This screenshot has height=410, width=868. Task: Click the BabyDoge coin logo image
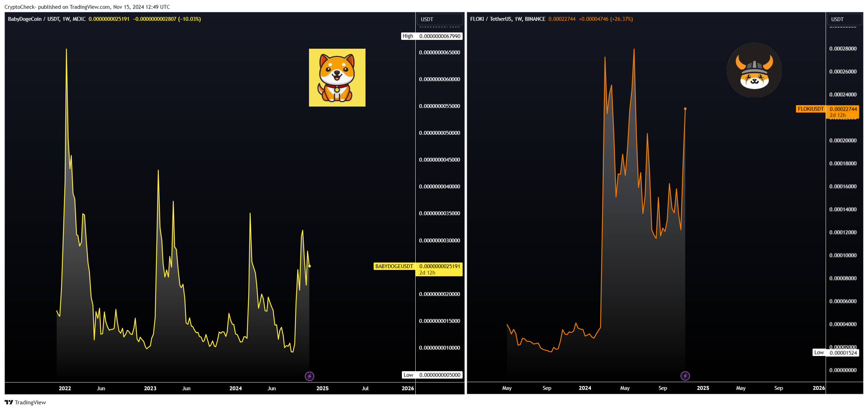(337, 78)
